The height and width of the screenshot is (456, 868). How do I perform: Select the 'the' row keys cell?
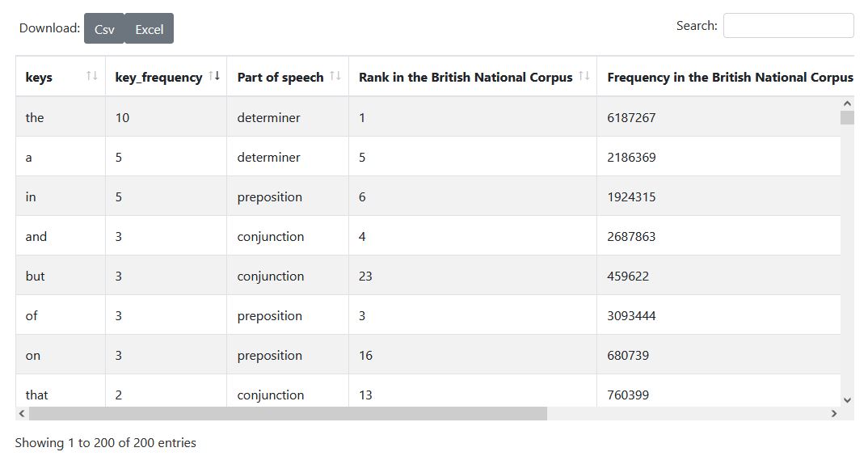point(35,118)
